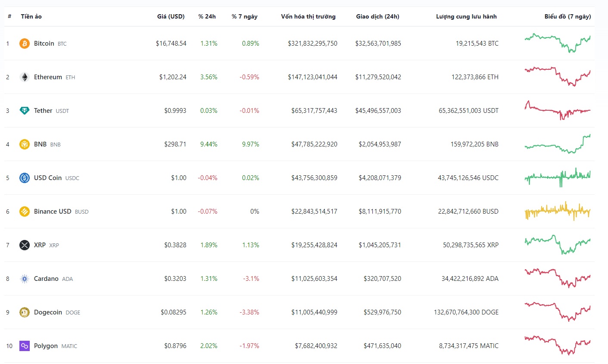Click the Tiền ảo column header
This screenshot has width=608, height=364.
pos(31,16)
